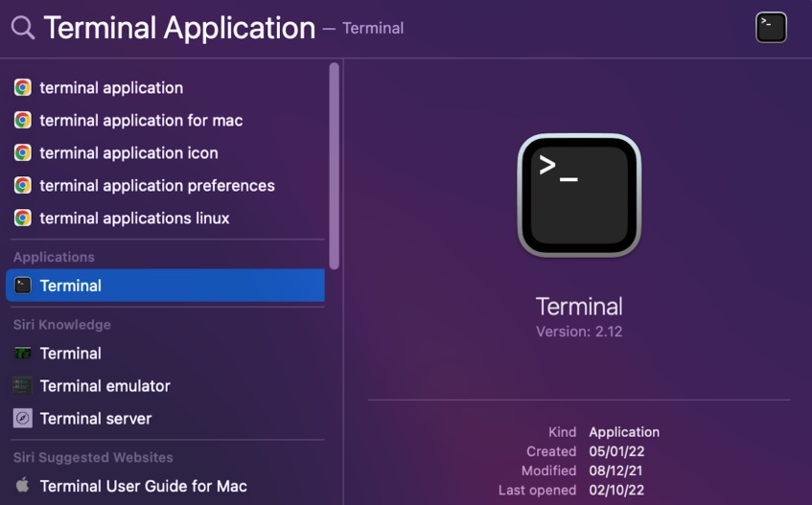Choose "terminal applications linux" suggestion
Screen dimensions: 812x505
click(x=165, y=218)
